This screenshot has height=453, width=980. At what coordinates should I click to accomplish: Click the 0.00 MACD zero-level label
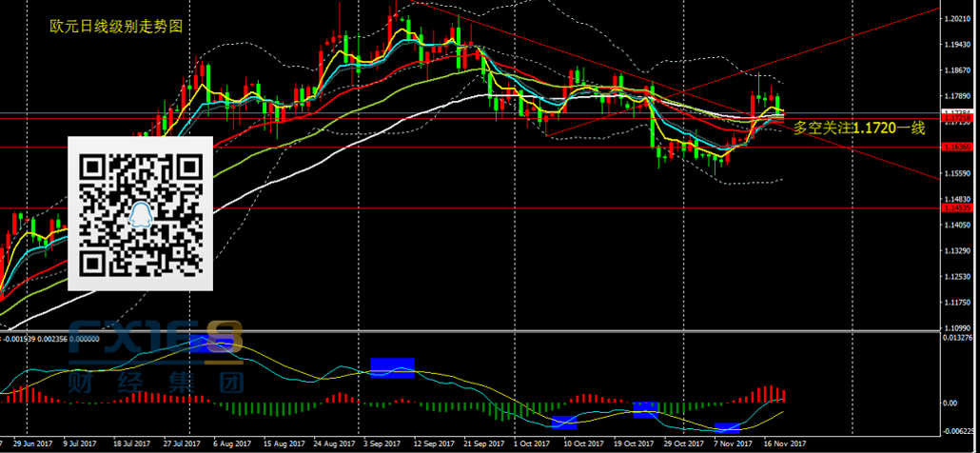point(951,403)
